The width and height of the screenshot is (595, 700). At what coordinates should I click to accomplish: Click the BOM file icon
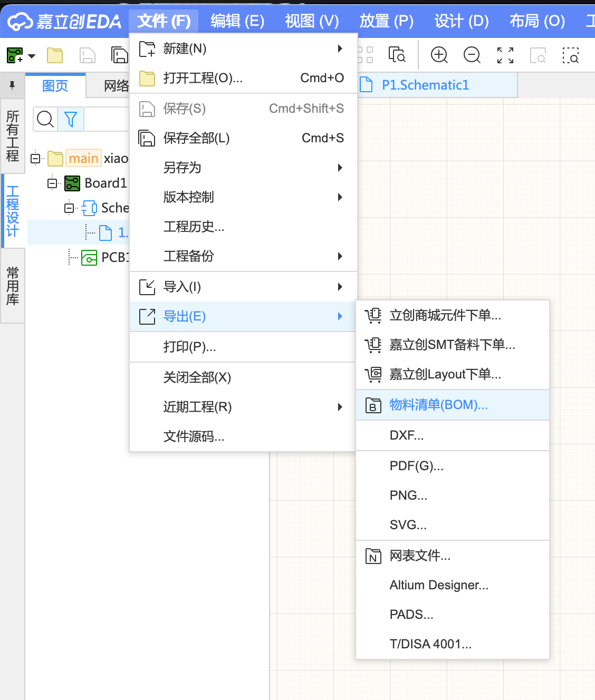[x=373, y=405]
